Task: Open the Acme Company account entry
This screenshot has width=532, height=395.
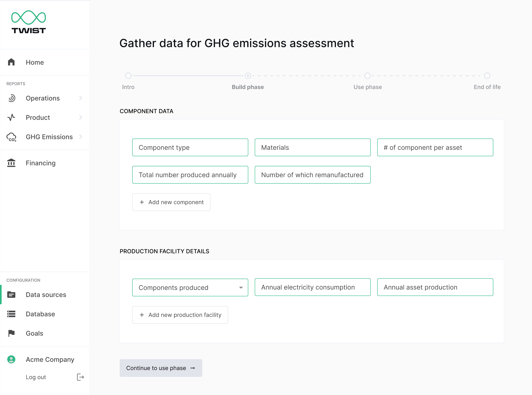Action: pos(50,359)
